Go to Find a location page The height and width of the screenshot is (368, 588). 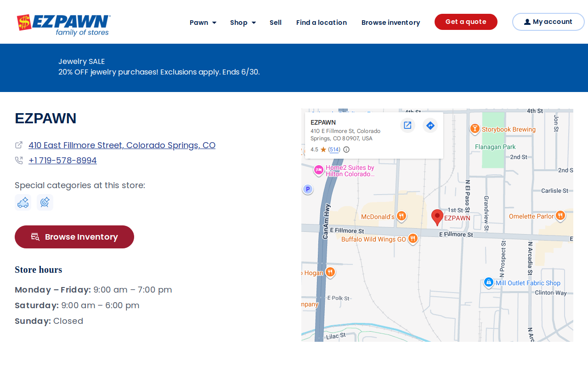(322, 23)
